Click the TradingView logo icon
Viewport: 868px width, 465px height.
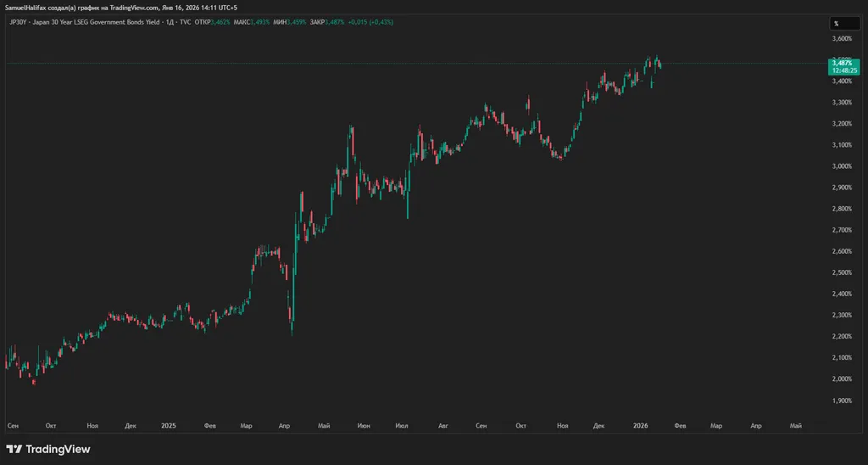pyautogui.click(x=14, y=449)
